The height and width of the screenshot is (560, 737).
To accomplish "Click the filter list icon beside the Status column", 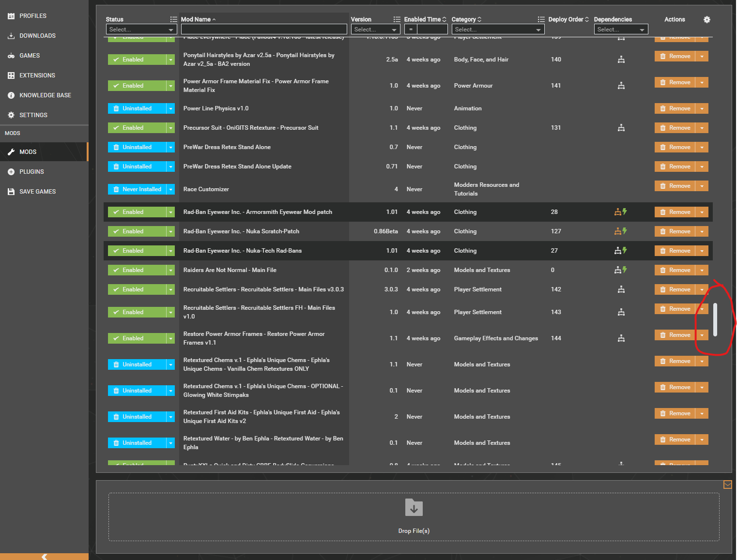I will click(173, 19).
